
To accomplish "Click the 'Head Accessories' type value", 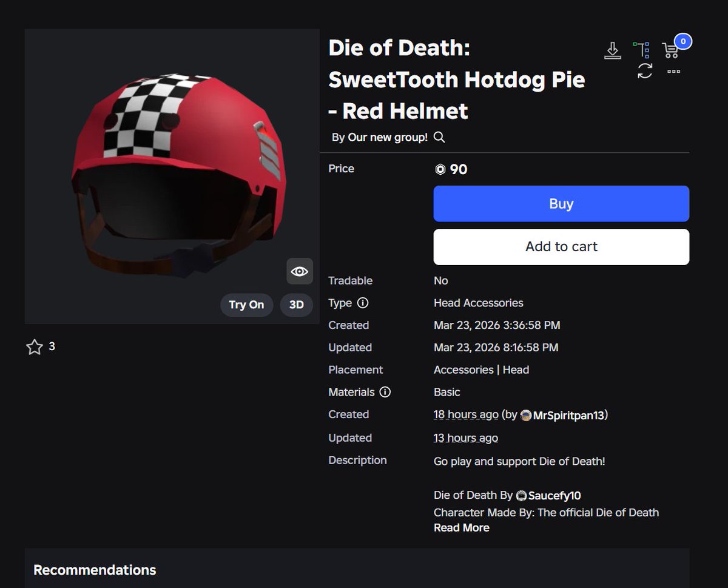I will [479, 303].
